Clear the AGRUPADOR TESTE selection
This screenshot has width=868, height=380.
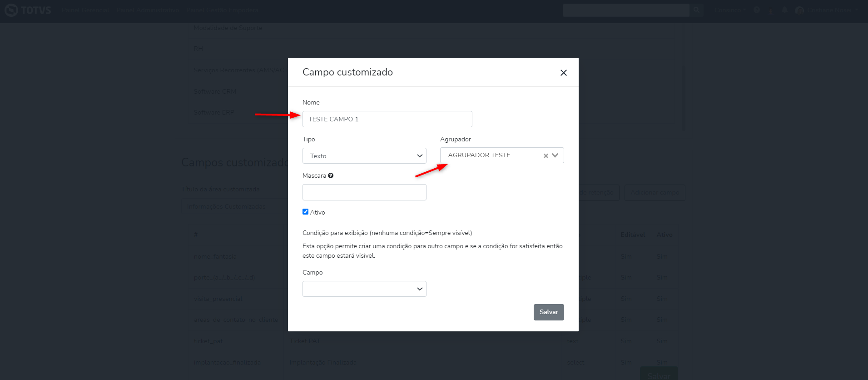pyautogui.click(x=546, y=156)
